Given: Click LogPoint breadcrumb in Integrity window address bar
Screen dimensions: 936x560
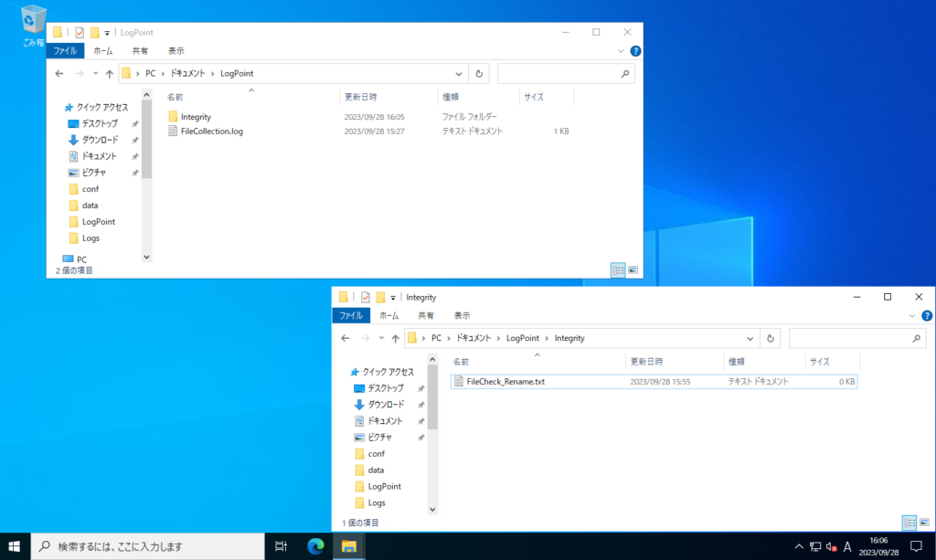Looking at the screenshot, I should pyautogui.click(x=522, y=338).
